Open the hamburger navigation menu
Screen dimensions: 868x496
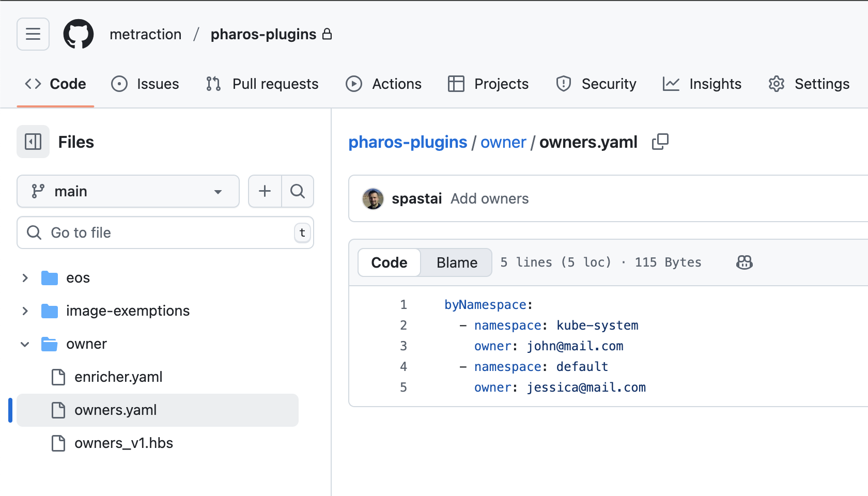tap(33, 34)
